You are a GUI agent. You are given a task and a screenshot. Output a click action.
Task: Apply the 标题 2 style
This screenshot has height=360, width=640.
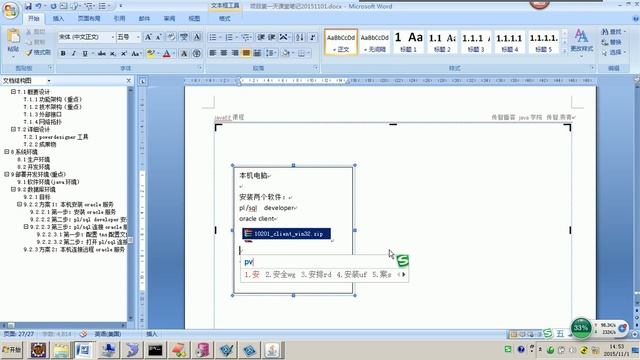442,42
